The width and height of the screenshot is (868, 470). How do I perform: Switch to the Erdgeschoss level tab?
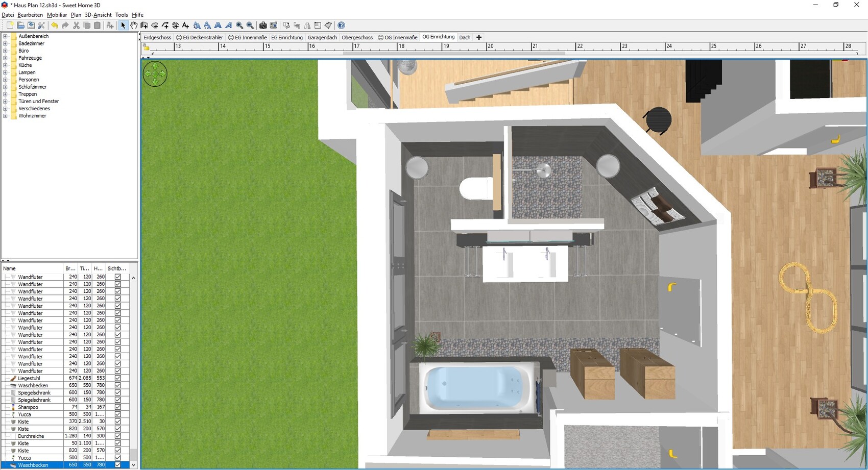point(157,37)
